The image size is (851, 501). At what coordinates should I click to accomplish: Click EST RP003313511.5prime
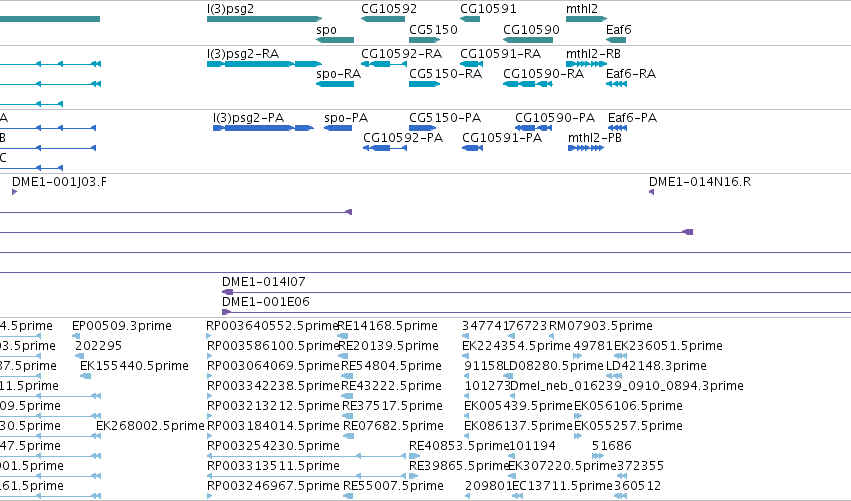pos(273,466)
